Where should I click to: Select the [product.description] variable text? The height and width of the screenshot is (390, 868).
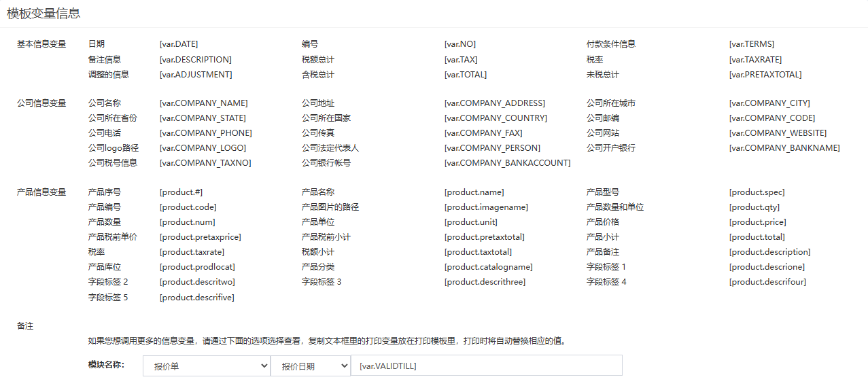770,252
